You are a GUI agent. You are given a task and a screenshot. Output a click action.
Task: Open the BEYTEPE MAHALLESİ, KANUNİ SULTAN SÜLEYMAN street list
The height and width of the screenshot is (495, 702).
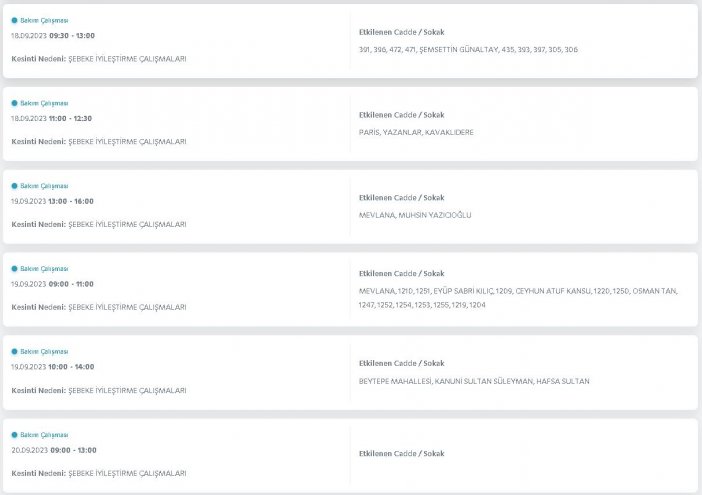tap(474, 381)
